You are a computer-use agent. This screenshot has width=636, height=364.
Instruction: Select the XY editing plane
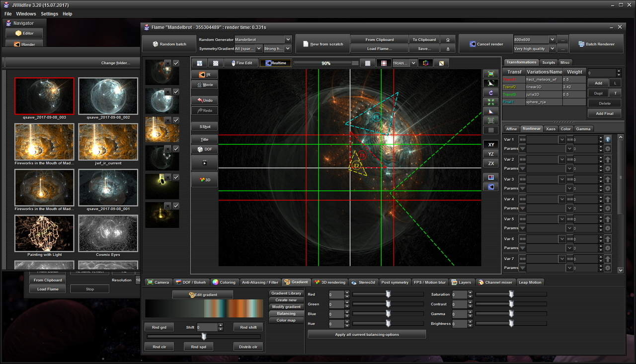pos(491,145)
